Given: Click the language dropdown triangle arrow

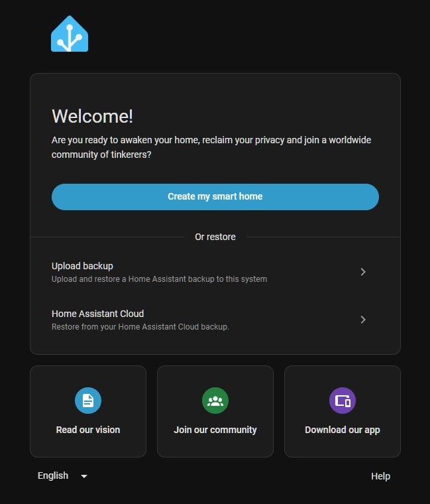Looking at the screenshot, I should 84,476.
